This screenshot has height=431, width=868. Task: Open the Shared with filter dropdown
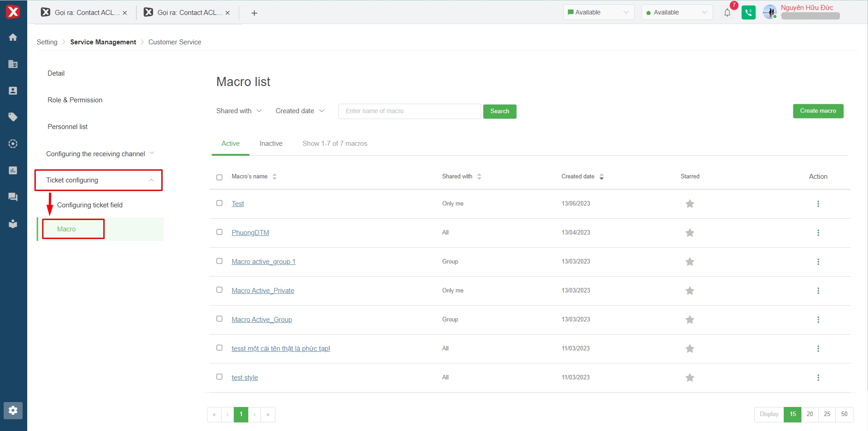pos(239,111)
